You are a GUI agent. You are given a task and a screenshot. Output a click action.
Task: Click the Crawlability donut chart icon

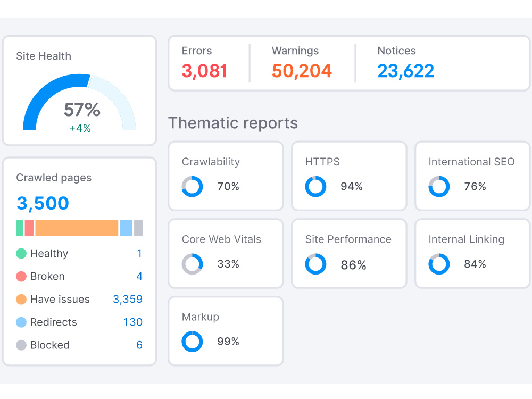click(193, 186)
